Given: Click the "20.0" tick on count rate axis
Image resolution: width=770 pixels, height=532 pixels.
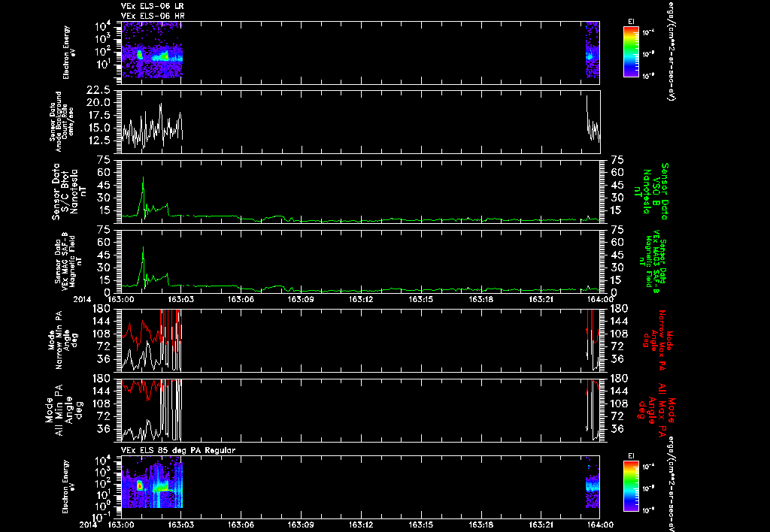Looking at the screenshot, I should pyautogui.click(x=100, y=103).
